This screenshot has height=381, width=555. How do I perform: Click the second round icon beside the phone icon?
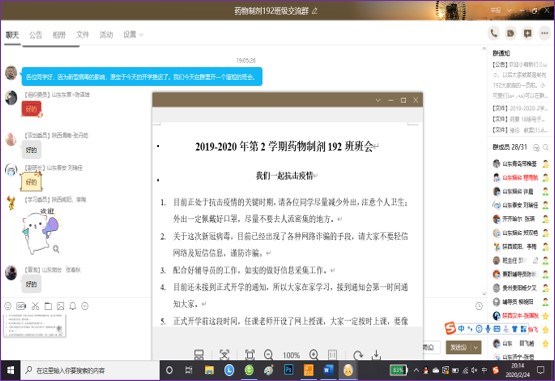[x=510, y=34]
